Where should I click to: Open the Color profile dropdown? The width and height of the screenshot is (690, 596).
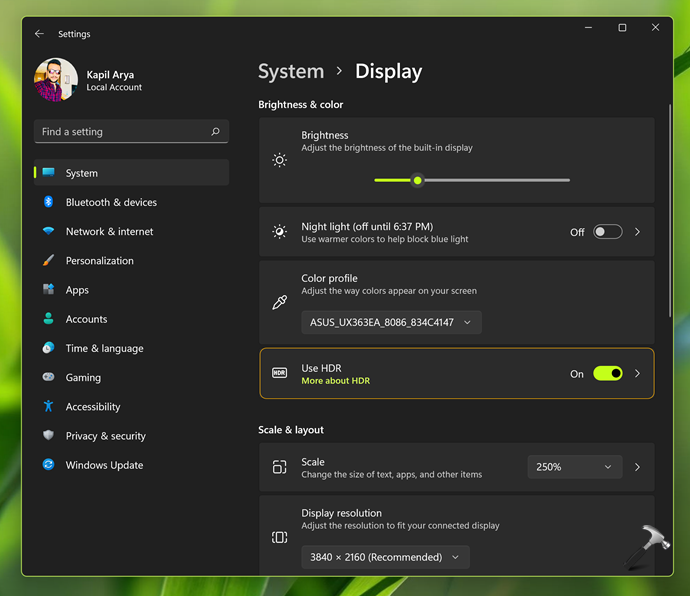pyautogui.click(x=391, y=322)
